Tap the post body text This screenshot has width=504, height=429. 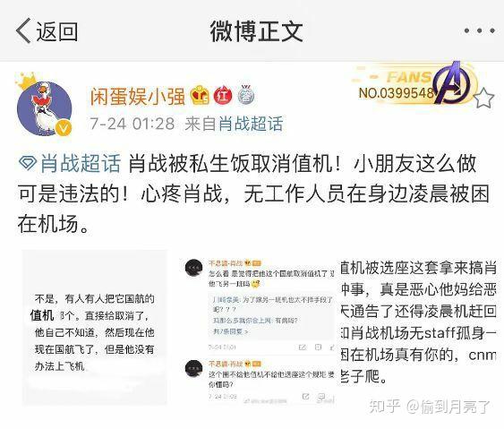pos(254,193)
